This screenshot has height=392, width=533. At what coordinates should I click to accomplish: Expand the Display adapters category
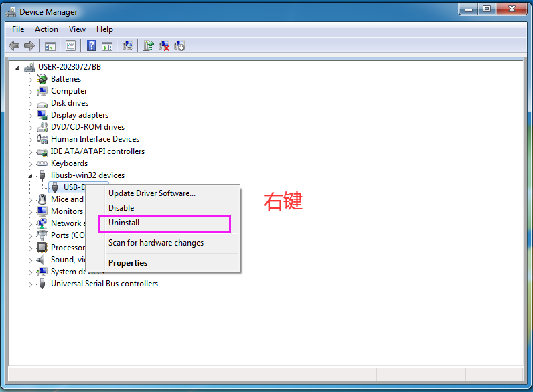[x=30, y=116]
